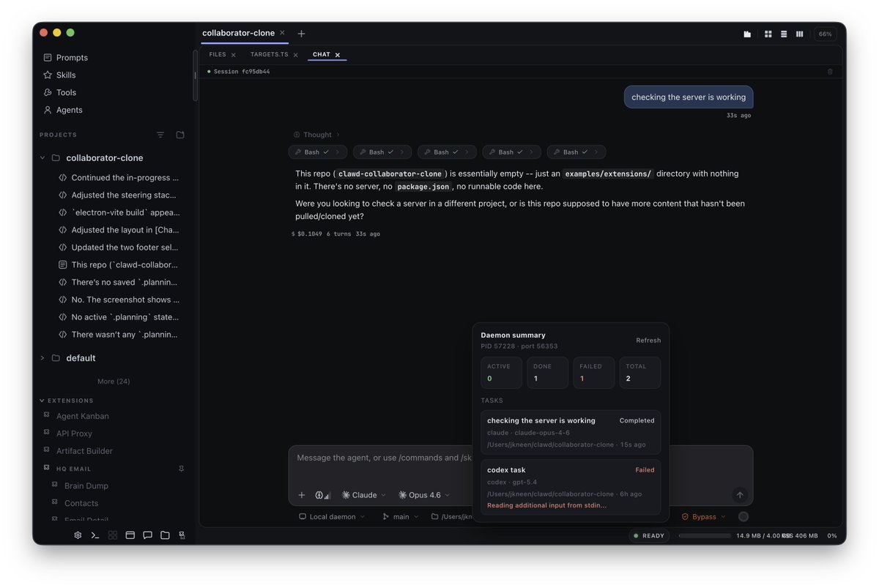The width and height of the screenshot is (879, 588).
Task: Open folder icon in bottom toolbar
Action: pos(165,535)
